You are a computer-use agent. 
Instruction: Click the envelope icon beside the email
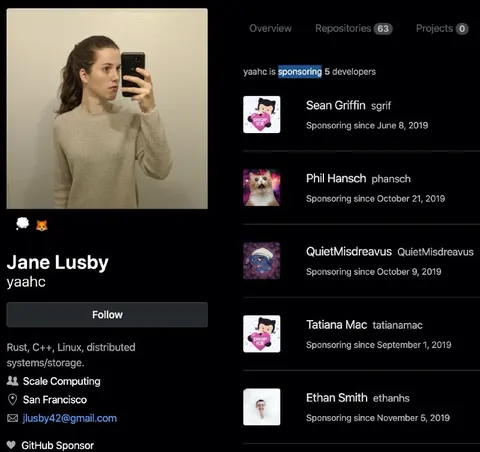tap(13, 418)
